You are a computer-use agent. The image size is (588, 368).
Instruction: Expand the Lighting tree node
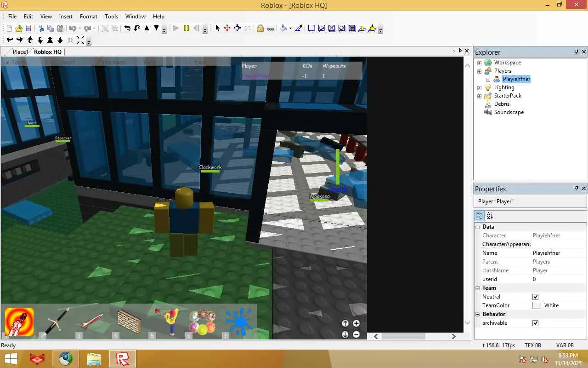point(479,87)
